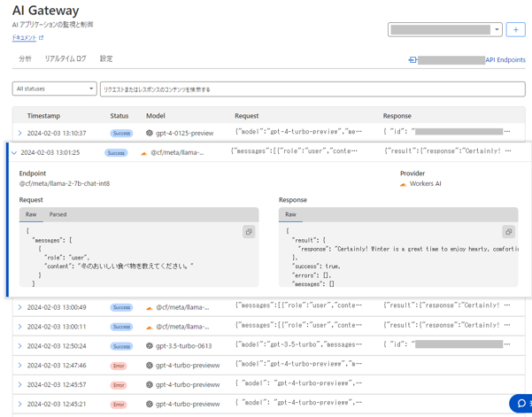Open the All statuses filter dropdown
Screen dimensions: 532x417
[x=55, y=89]
